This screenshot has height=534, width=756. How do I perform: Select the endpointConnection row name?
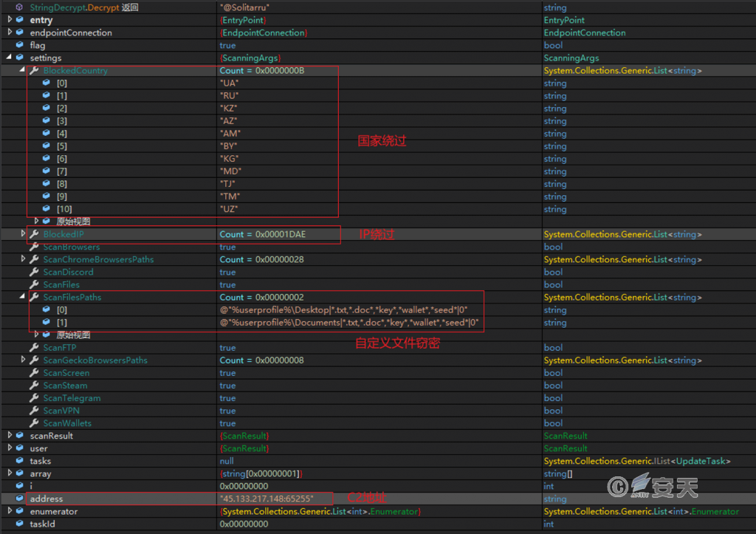click(x=71, y=32)
